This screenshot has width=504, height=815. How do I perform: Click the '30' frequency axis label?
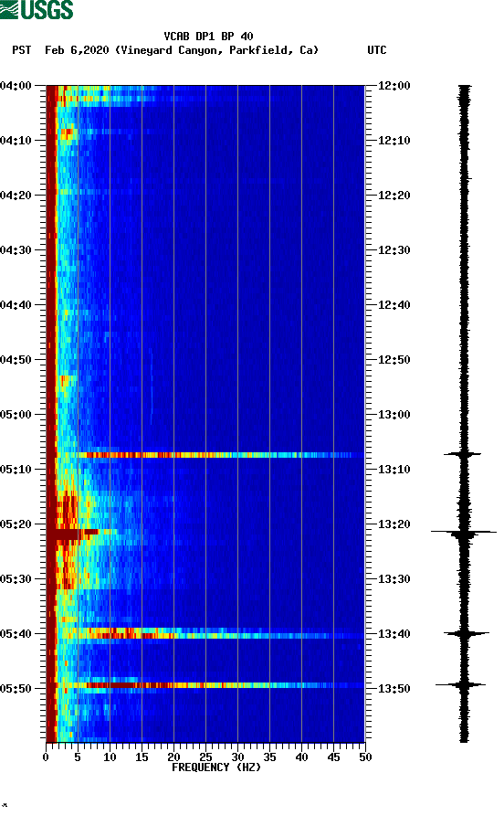pos(237,757)
